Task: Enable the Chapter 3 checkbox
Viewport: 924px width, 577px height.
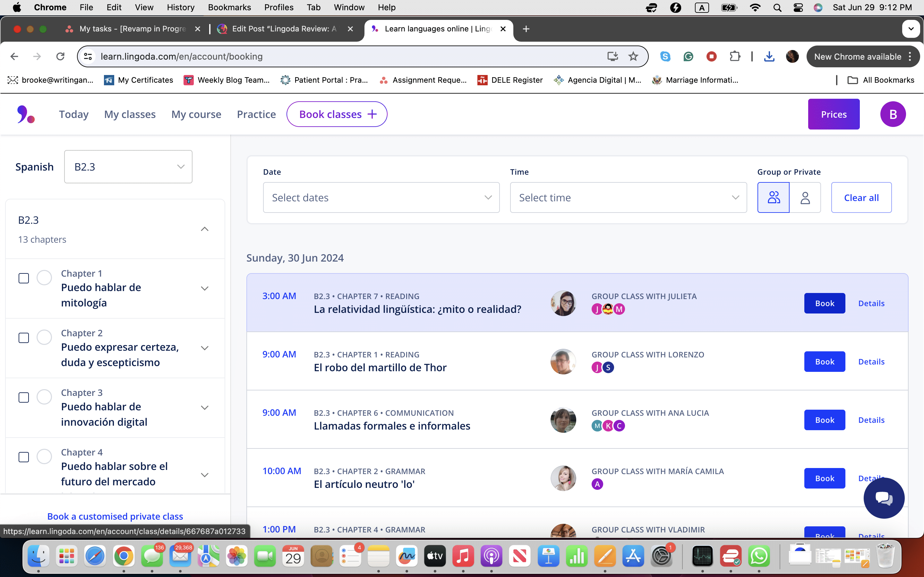Action: 24,397
